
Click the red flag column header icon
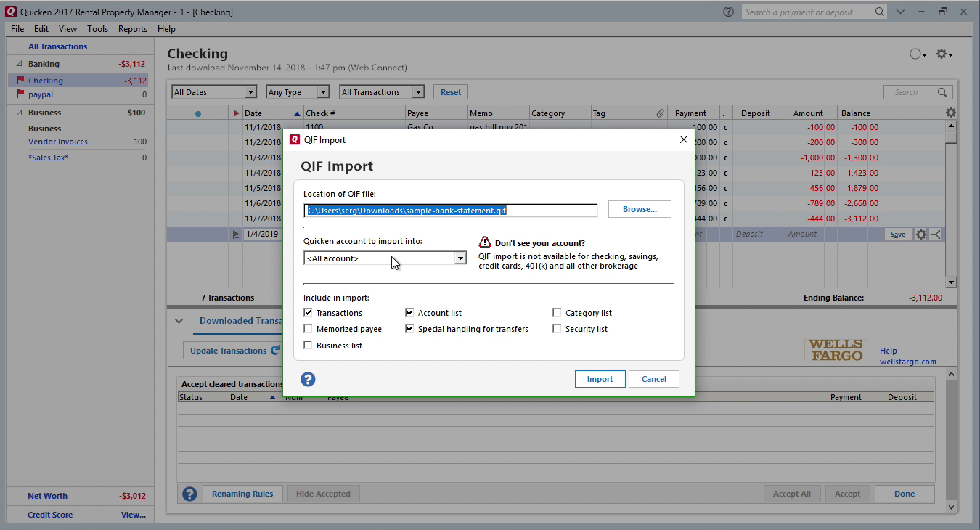236,113
